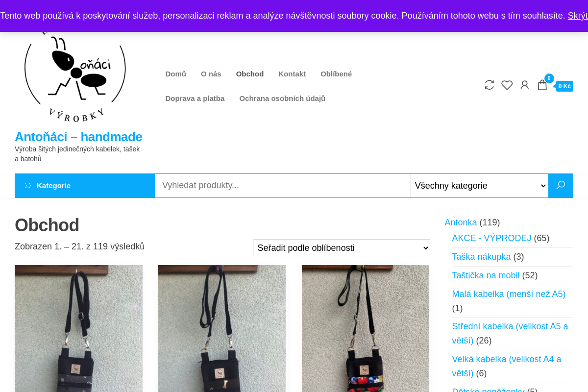Open Doprava a platba page
Image resolution: width=588 pixels, height=392 pixels.
(195, 98)
